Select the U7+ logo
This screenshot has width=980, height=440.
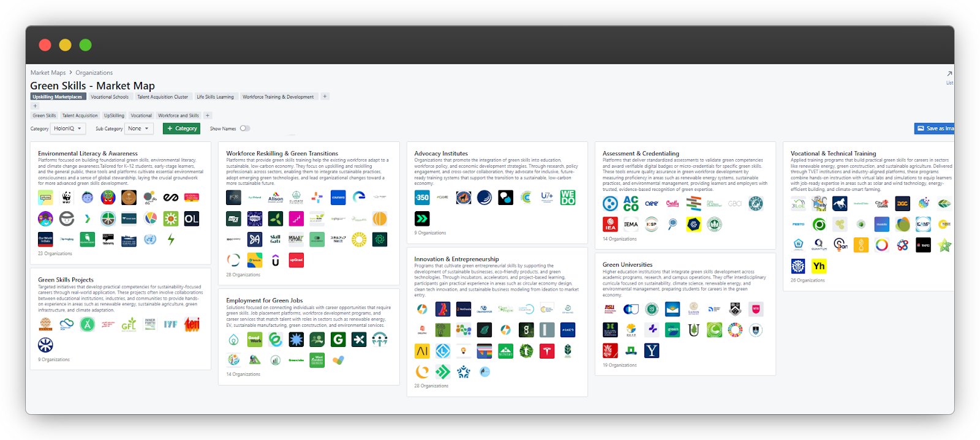pyautogui.click(x=547, y=198)
